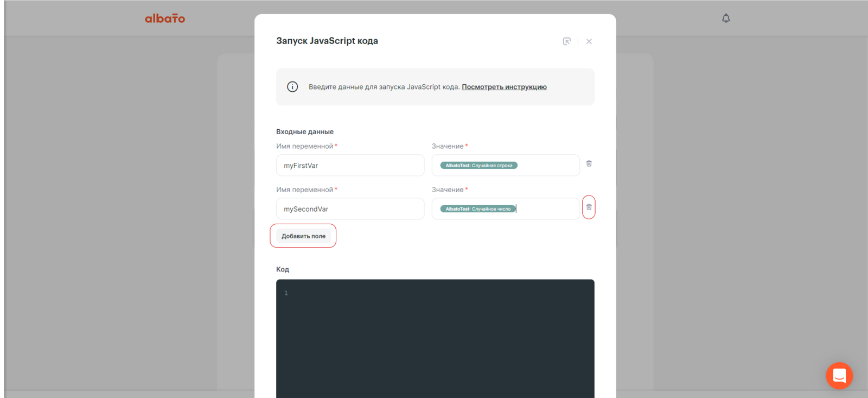Open the orange chat support widget
Screen dimensions: 868x398
click(839, 375)
